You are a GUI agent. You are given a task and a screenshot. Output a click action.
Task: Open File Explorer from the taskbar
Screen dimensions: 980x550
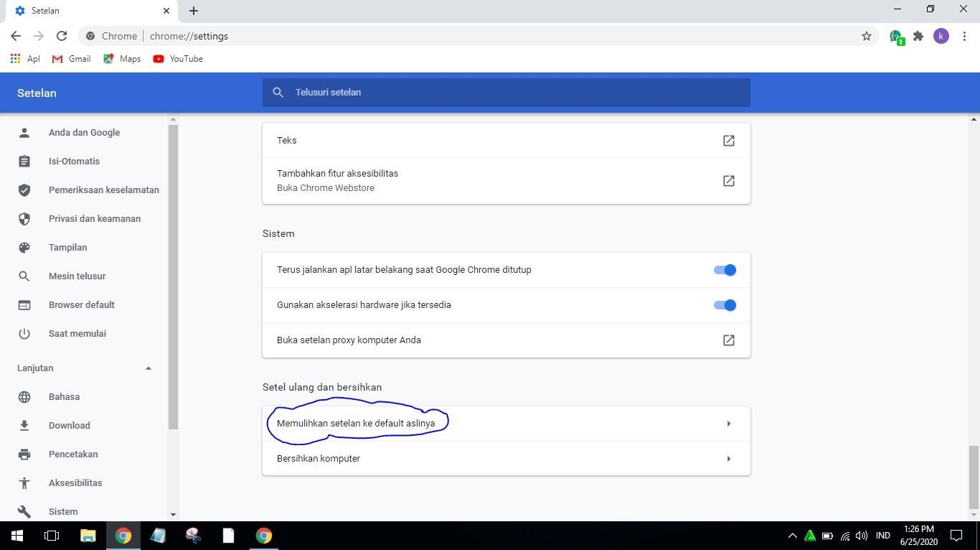pyautogui.click(x=88, y=536)
